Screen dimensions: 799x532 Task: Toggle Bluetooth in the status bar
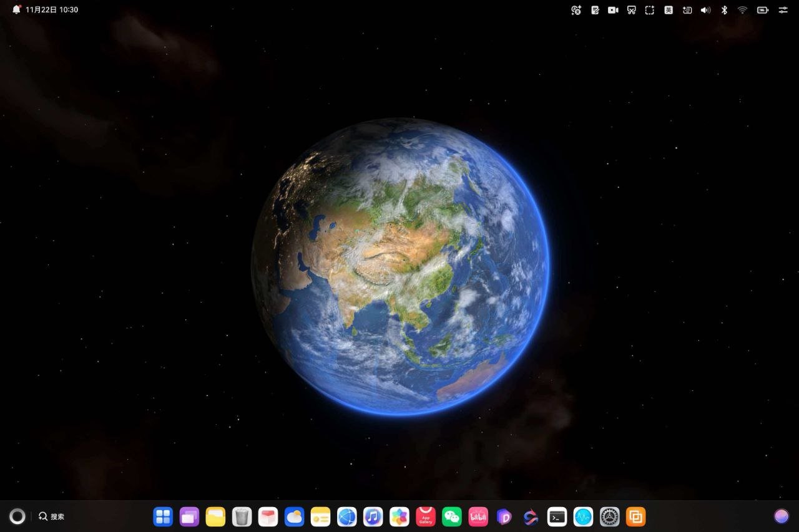[724, 10]
